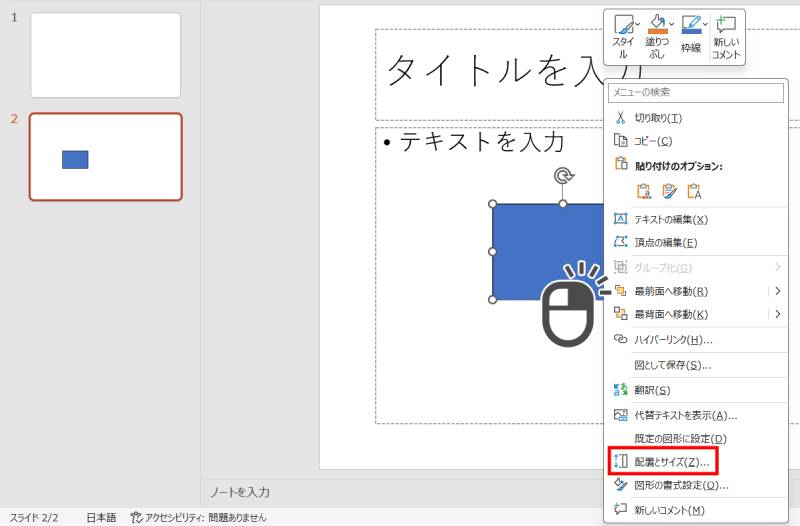800x526 pixels.
Task: Select slide 2 thumbnail
Action: point(106,157)
